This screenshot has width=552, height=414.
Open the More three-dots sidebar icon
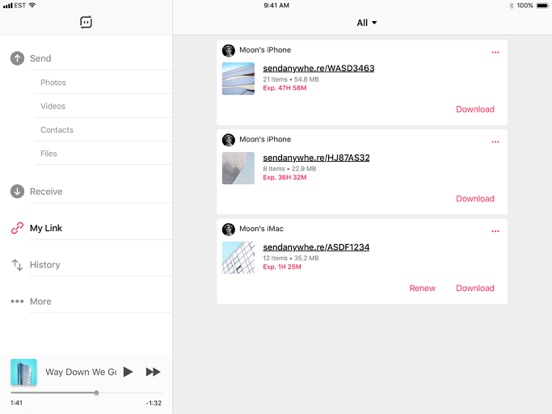coord(17,301)
